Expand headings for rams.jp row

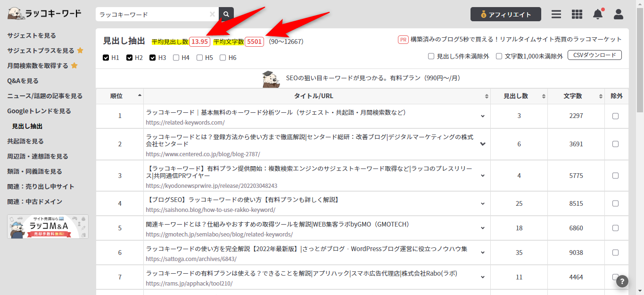(x=483, y=277)
